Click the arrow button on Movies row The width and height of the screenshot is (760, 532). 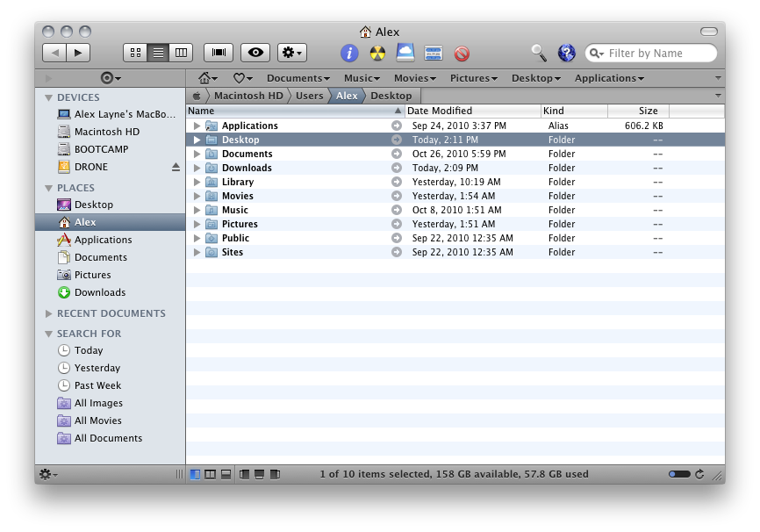click(397, 196)
